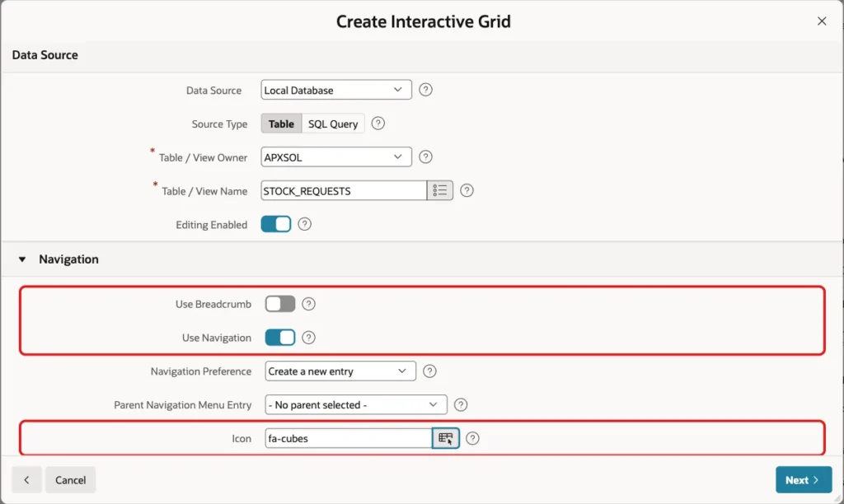Screen dimensions: 844x504
Task: Close the Create Interactive Grid dialog
Action: (822, 21)
